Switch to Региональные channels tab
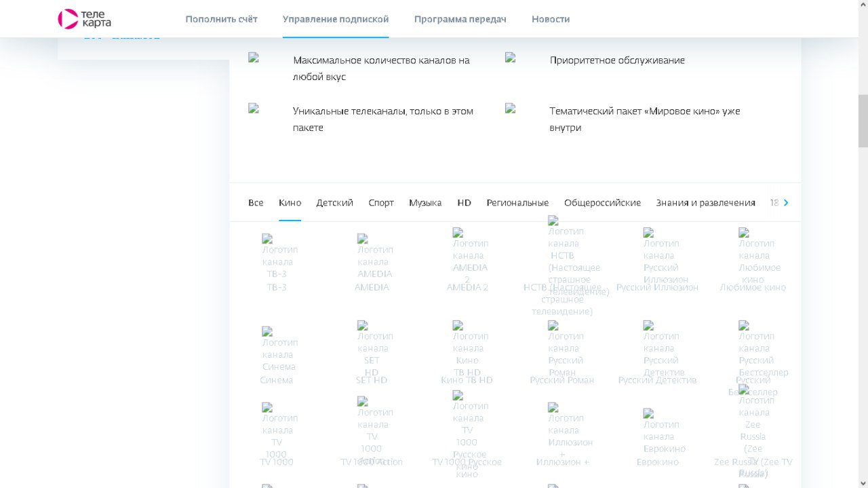This screenshot has width=868, height=488. point(517,202)
